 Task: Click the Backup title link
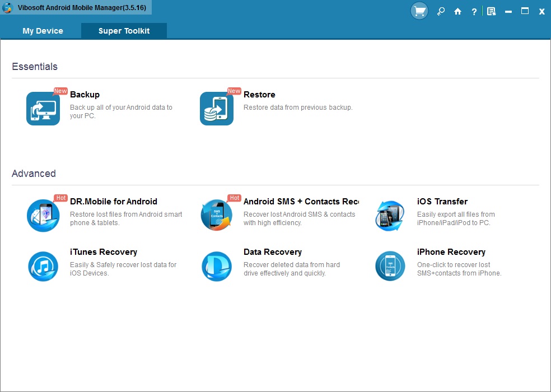[85, 95]
